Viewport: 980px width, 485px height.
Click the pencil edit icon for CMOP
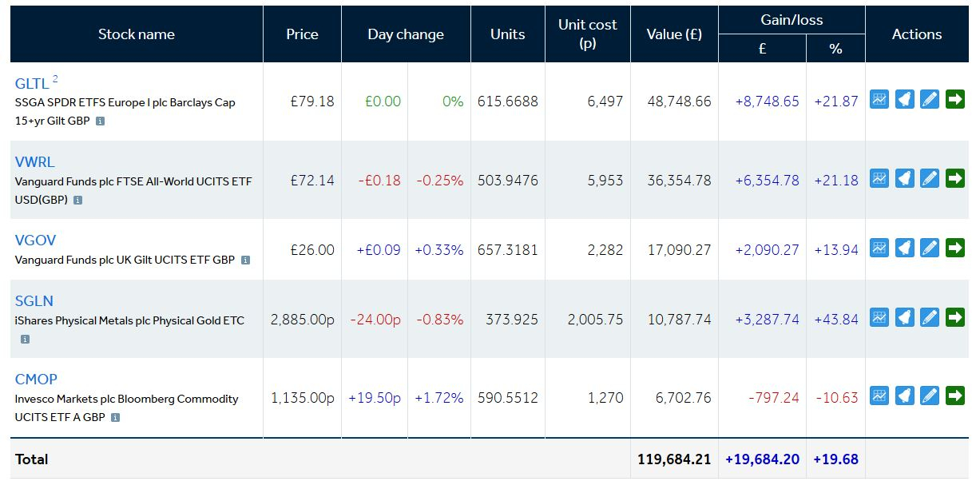930,396
